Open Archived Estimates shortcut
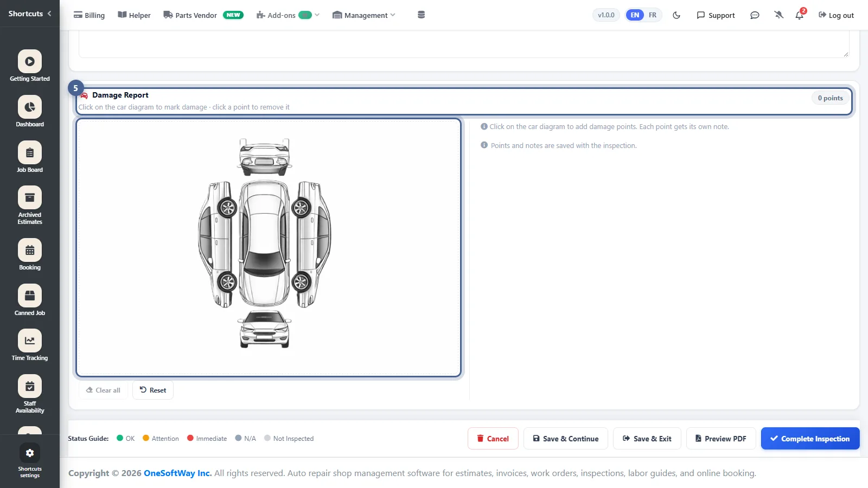The width and height of the screenshot is (868, 488). pos(30,206)
